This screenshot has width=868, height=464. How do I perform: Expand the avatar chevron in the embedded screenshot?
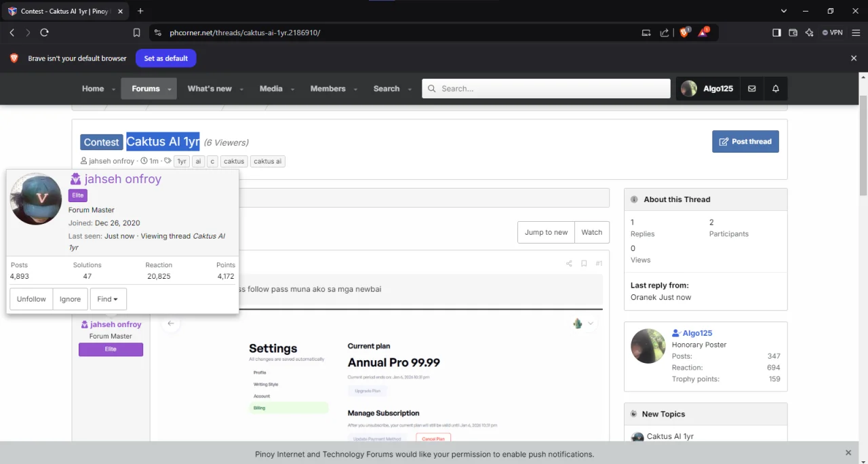pos(591,324)
